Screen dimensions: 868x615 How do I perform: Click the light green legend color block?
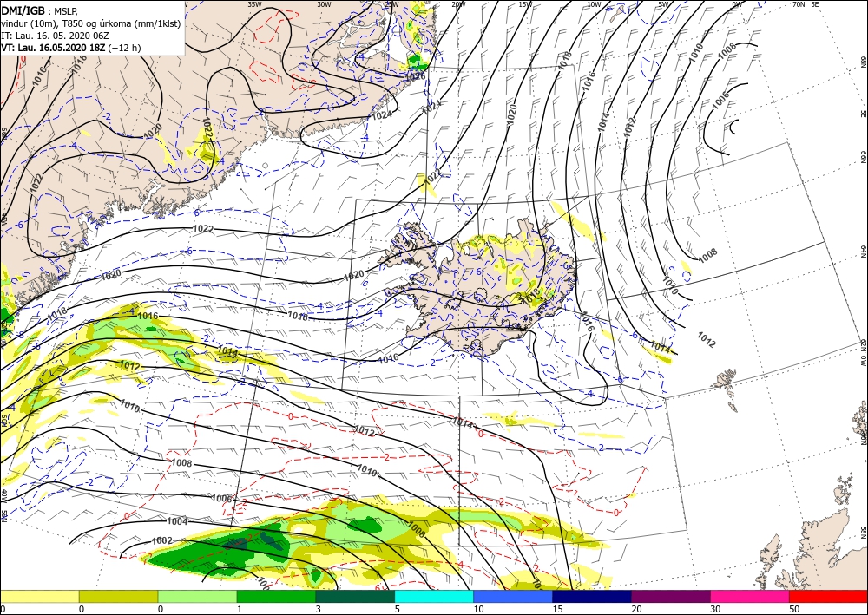click(x=197, y=596)
